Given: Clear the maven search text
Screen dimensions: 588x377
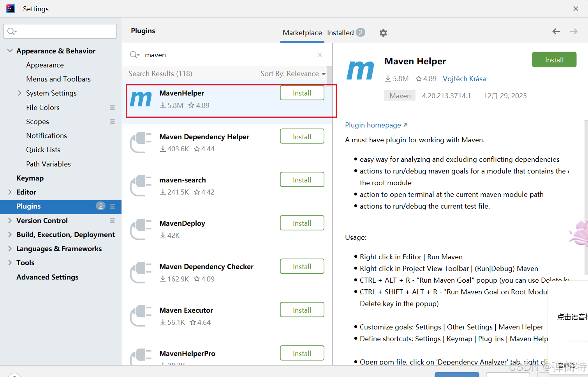Looking at the screenshot, I should [320, 55].
